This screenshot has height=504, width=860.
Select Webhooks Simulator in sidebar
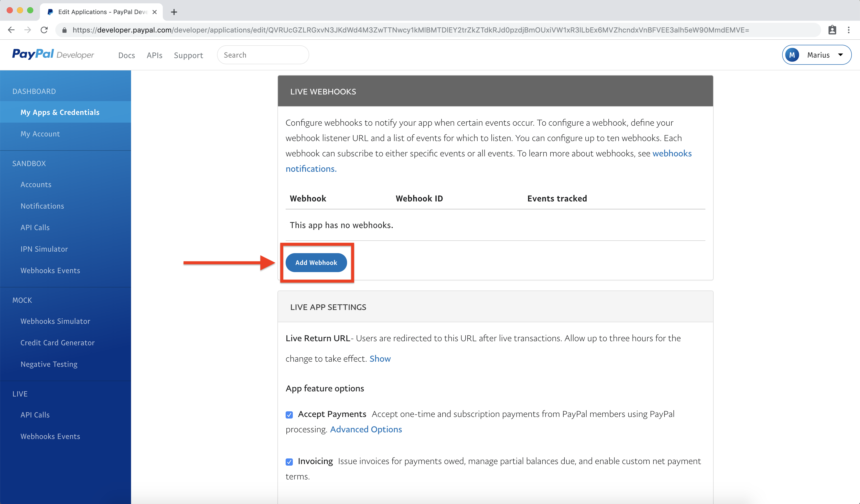[55, 321]
